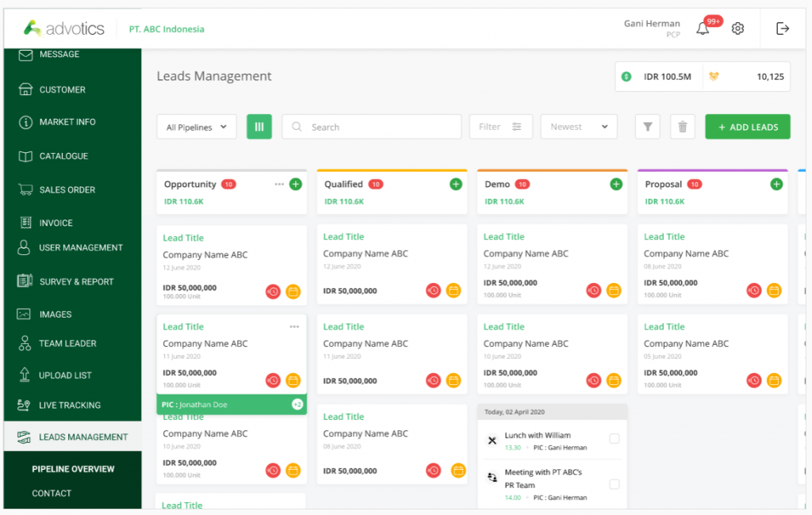The height and width of the screenshot is (515, 812).
Task: Open settings gear icon in header
Action: click(738, 29)
